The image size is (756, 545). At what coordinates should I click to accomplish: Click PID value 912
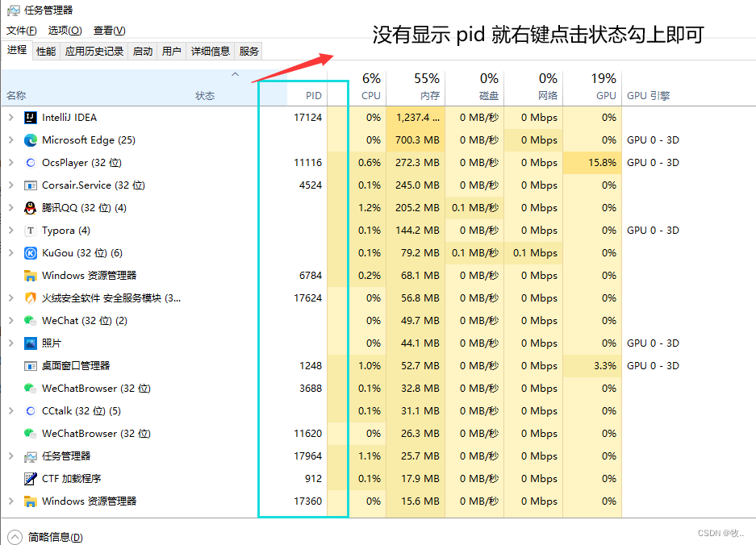(313, 479)
